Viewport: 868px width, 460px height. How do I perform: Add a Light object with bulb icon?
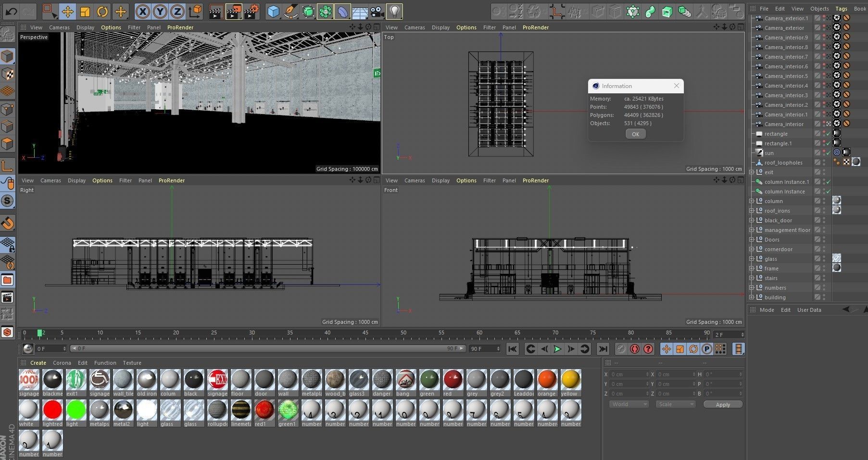point(394,11)
